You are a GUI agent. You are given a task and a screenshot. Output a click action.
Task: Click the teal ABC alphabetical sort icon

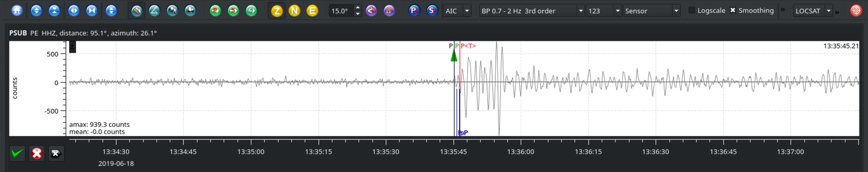172,11
